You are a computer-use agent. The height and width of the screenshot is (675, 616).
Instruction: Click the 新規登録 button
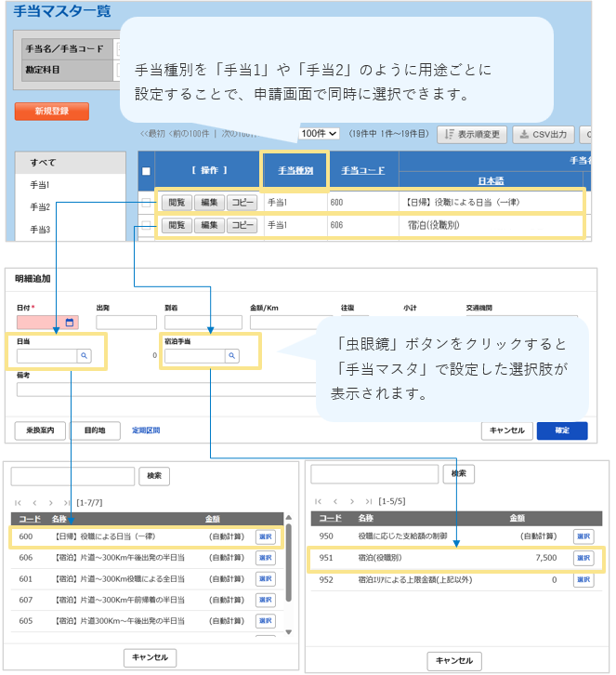pyautogui.click(x=52, y=111)
